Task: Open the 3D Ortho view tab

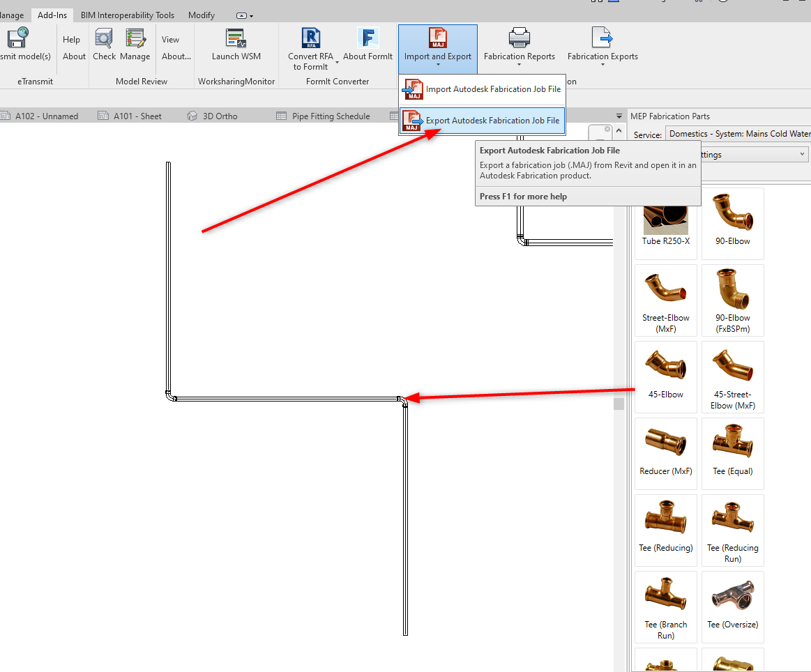Action: [x=213, y=116]
